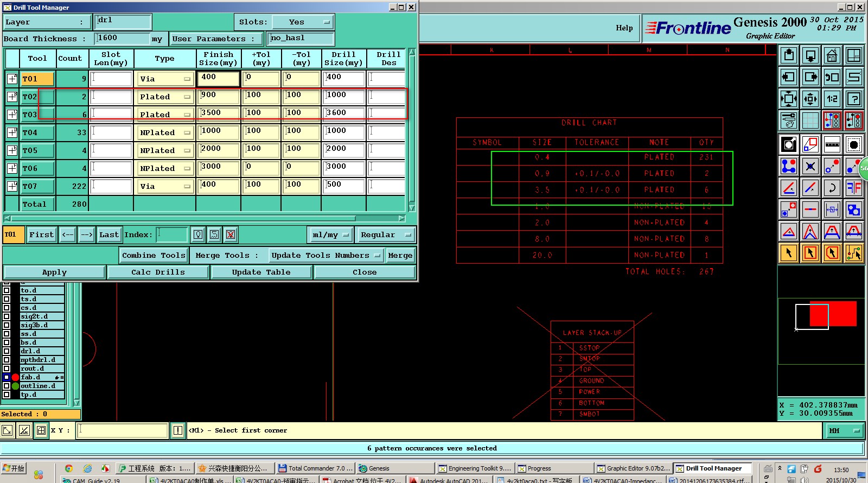Click the black dot on white pad icon

(854, 144)
